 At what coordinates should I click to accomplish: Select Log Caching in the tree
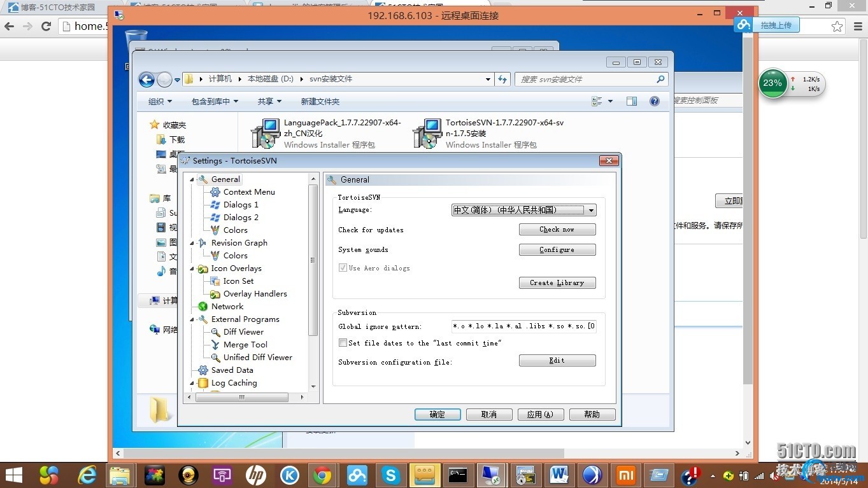234,383
